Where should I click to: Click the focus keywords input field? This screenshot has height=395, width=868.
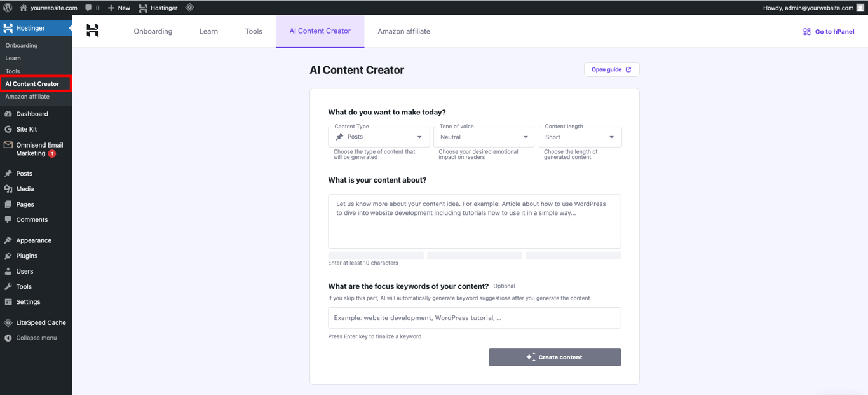click(x=474, y=318)
